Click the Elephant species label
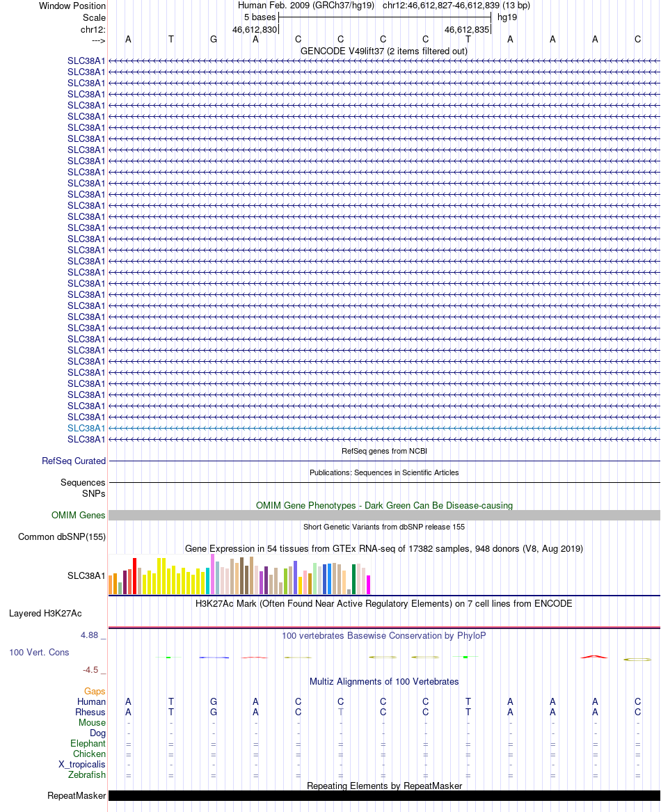Image resolution: width=661 pixels, height=812 pixels. coord(88,744)
